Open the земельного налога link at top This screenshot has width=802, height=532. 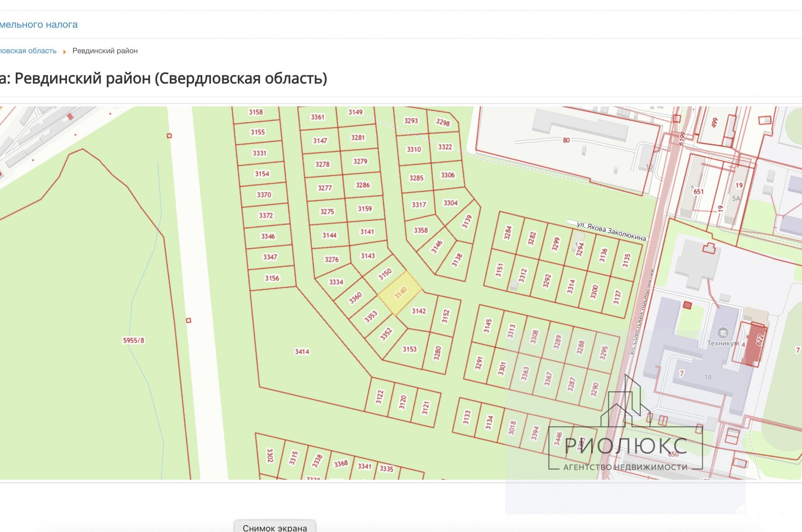pyautogui.click(x=39, y=25)
